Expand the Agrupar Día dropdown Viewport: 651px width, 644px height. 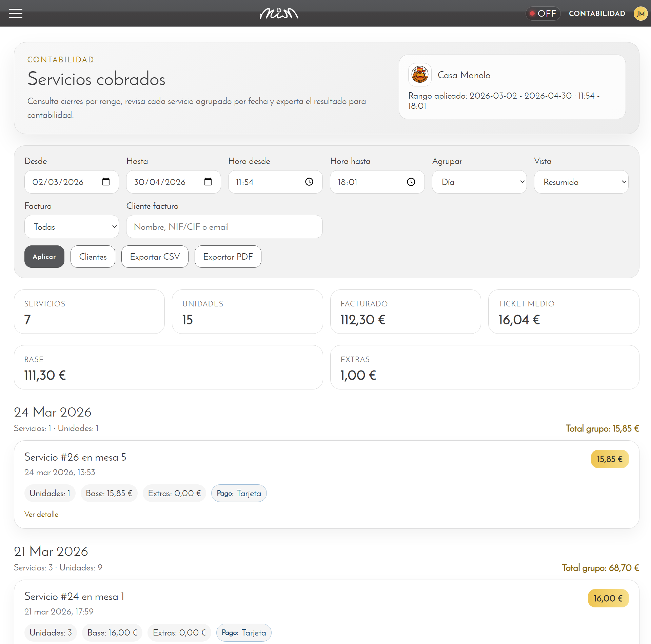click(x=479, y=182)
